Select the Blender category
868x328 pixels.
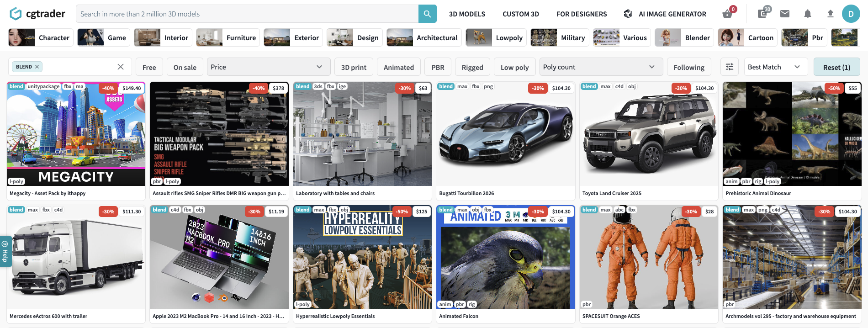click(x=684, y=37)
